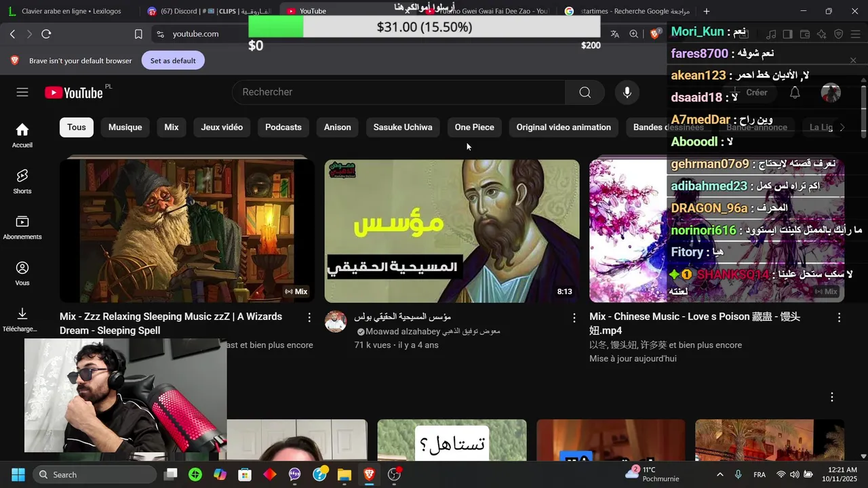Open the Brave main menu
This screenshot has height=488, width=868.
(x=855, y=34)
